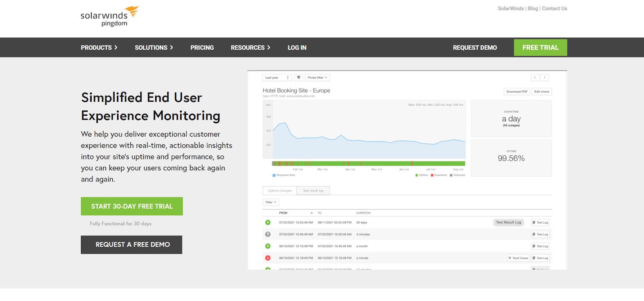
Task: Open Test Log for the 20 days row
Action: (x=540, y=222)
